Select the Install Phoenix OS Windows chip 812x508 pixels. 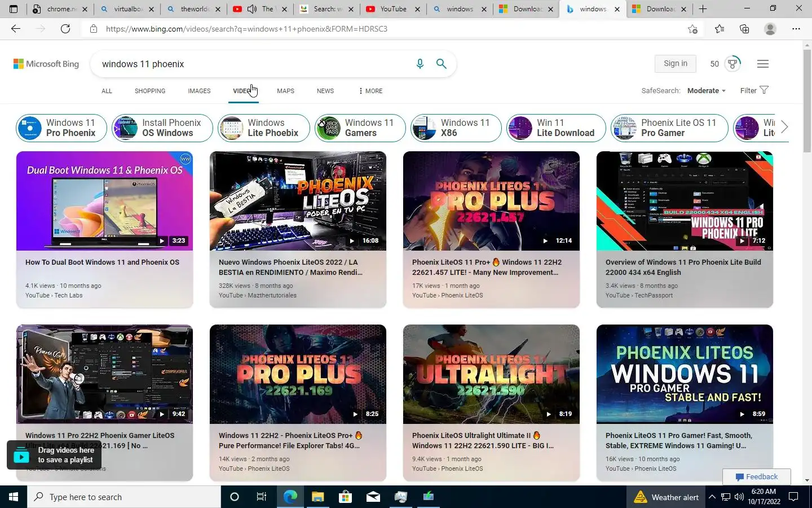[162, 128]
